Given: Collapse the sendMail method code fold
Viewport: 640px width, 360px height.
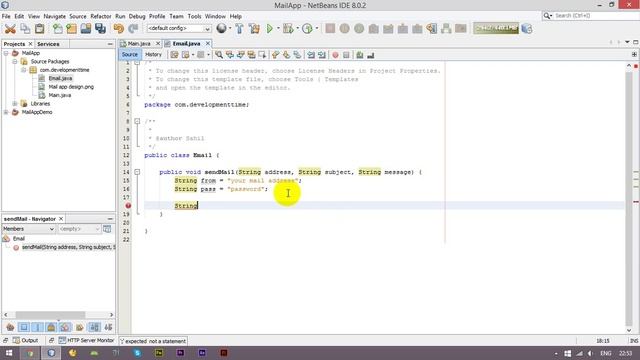Looking at the screenshot, I should pyautogui.click(x=137, y=172).
